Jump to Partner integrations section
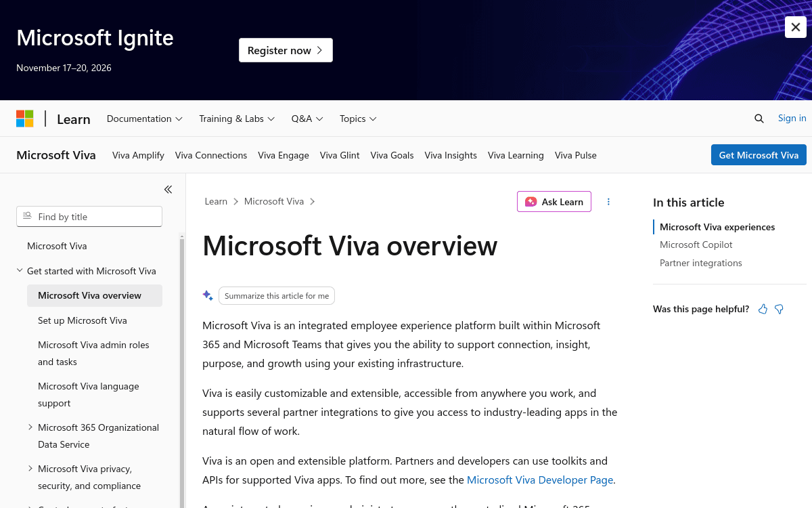Screen dimensions: 812x508 [x=701, y=263]
